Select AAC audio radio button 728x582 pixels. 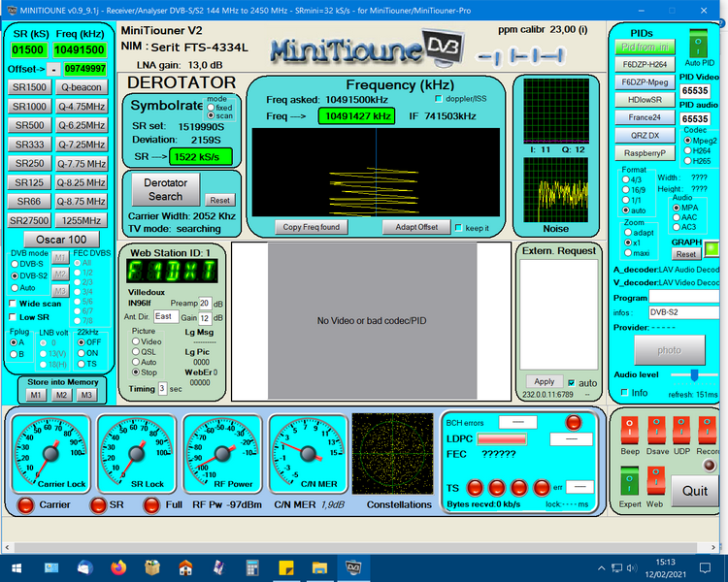click(677, 217)
